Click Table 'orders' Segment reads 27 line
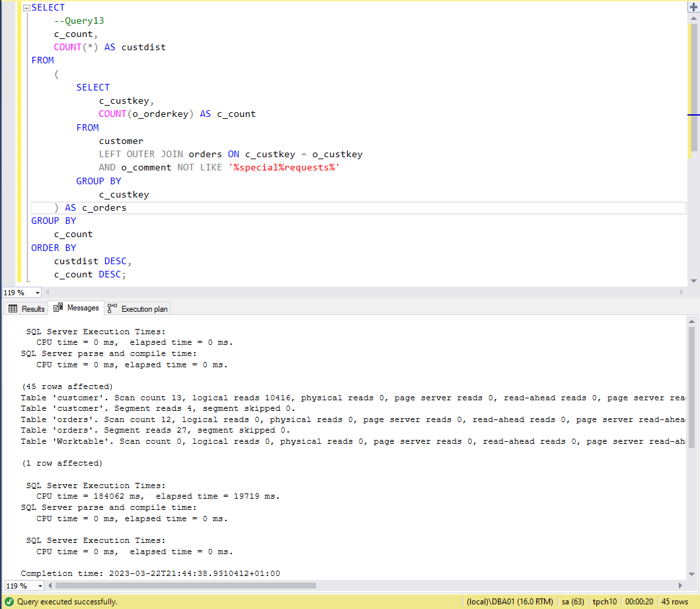The image size is (700, 609). coord(155,431)
